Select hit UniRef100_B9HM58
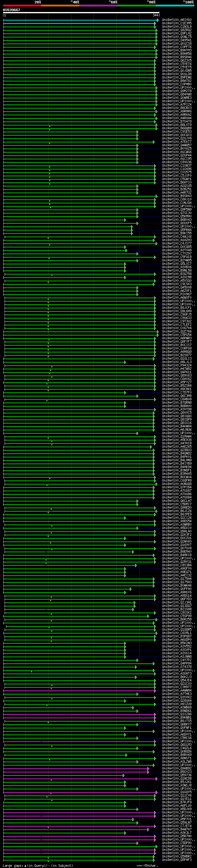This screenshot has height=868, width=197. 177,54
